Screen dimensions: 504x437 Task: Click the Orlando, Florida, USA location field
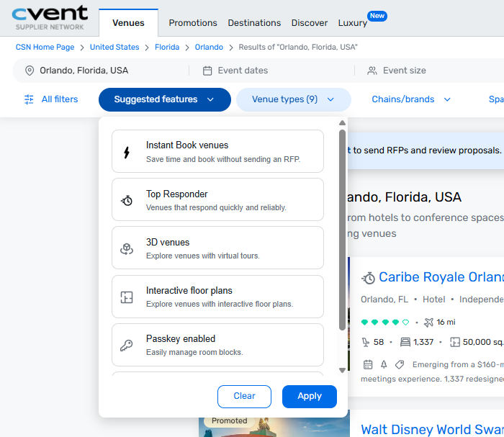(102, 71)
